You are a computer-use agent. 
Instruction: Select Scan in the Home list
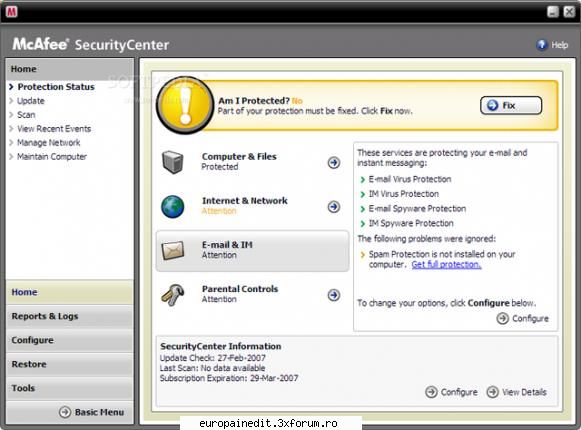point(26,115)
